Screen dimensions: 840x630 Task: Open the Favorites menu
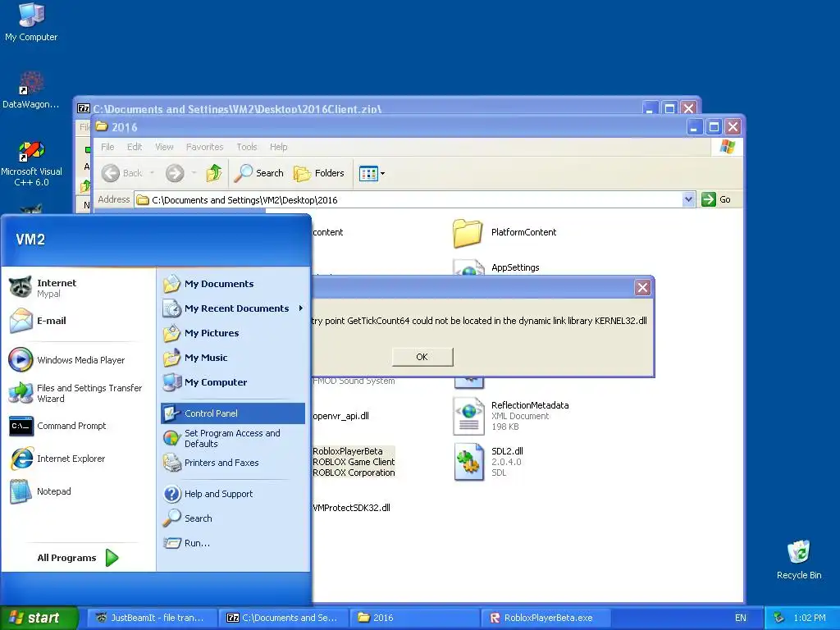click(x=204, y=147)
